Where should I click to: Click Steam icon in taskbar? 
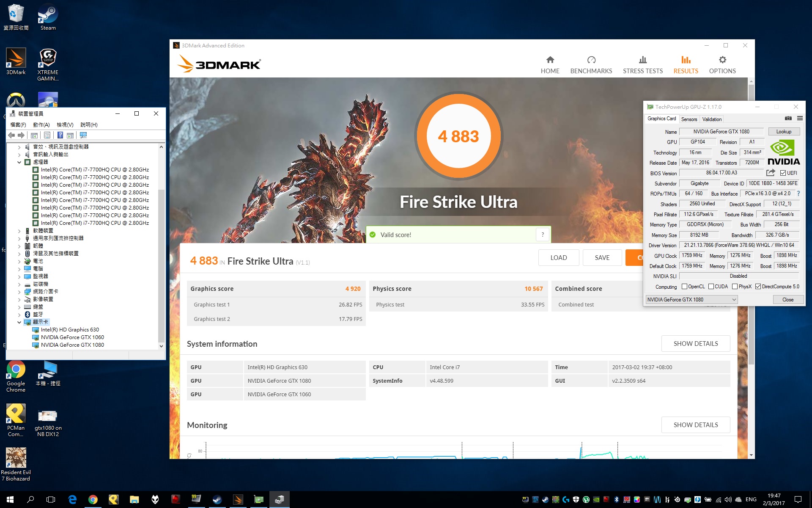(217, 500)
